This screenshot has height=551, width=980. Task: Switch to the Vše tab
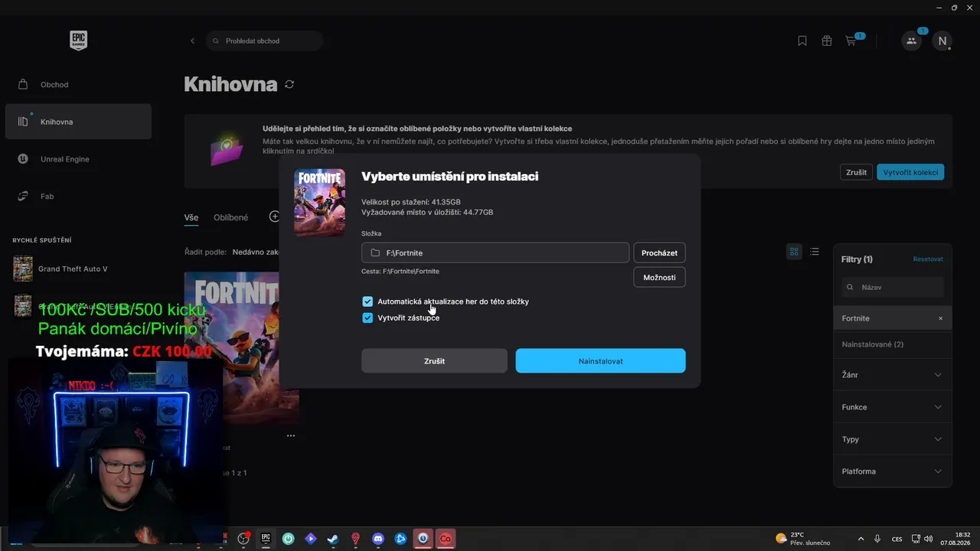point(191,217)
